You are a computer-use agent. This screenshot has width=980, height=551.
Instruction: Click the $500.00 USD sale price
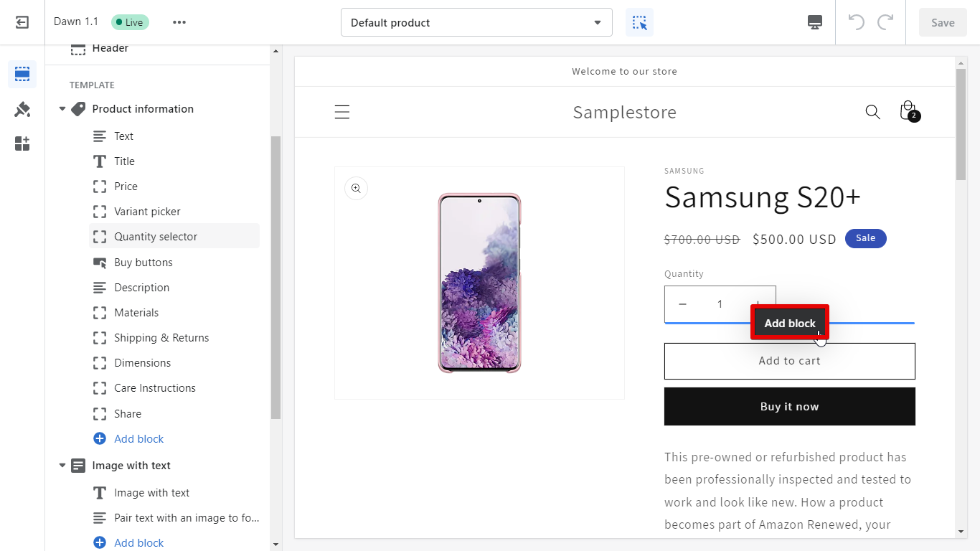(x=794, y=240)
